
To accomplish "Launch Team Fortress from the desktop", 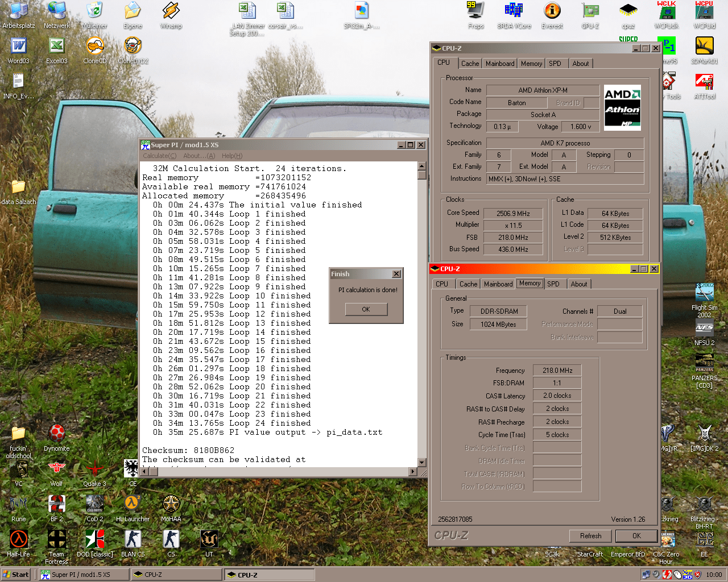I will coord(56,547).
